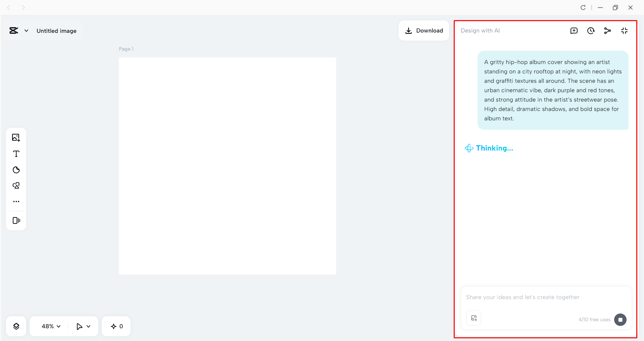Show more tools in the sidebar
Screen dimensions: 644x341
16,202
